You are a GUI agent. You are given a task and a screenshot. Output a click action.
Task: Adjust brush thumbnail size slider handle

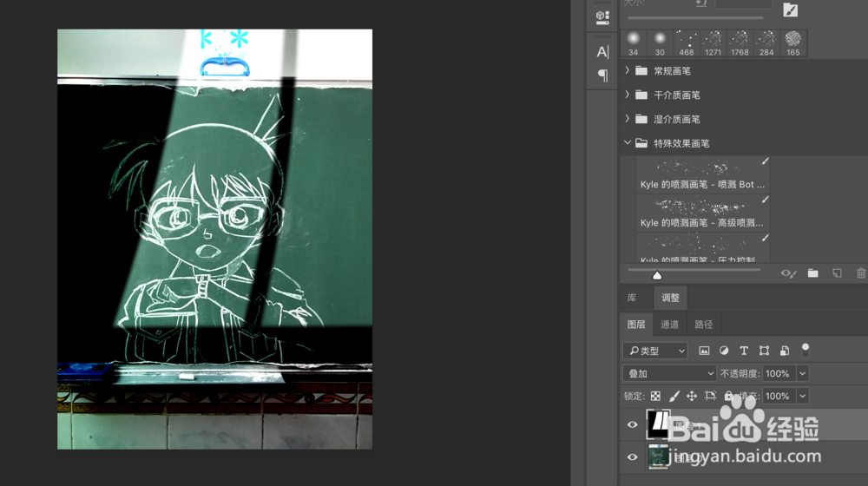coord(657,275)
